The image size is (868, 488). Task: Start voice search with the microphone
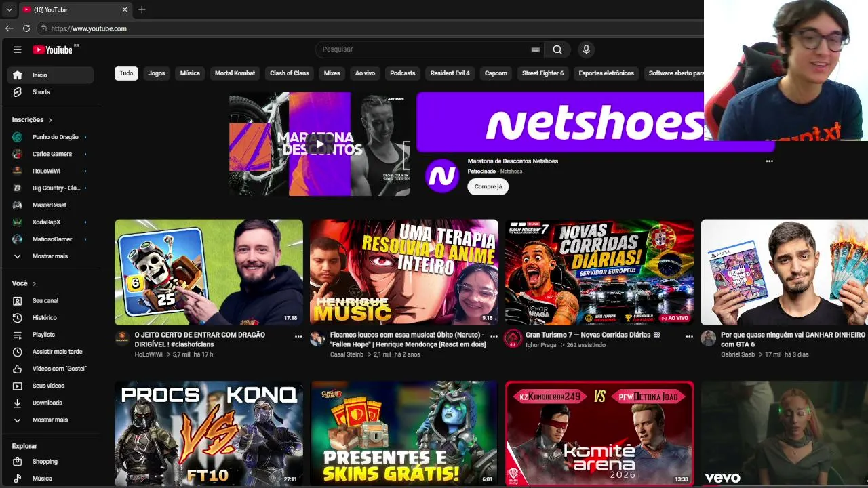point(587,49)
